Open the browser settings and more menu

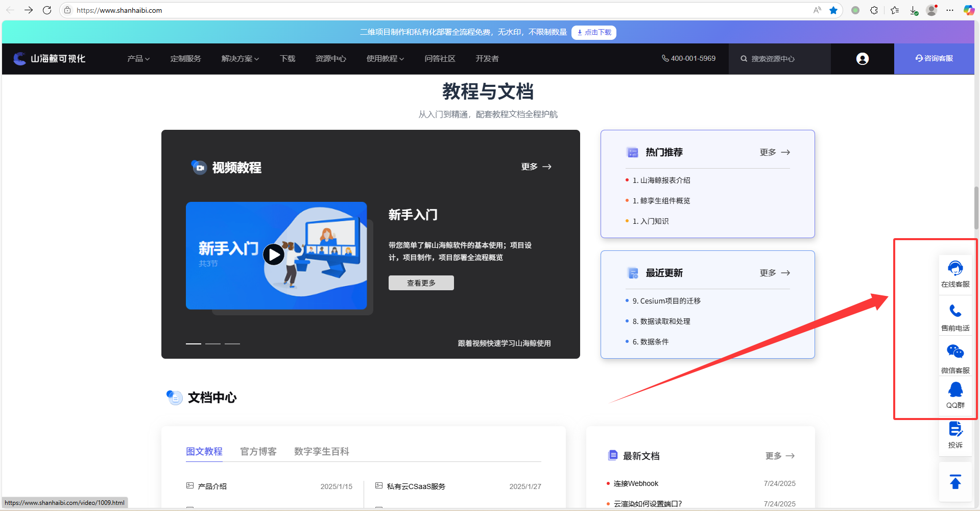click(x=950, y=10)
